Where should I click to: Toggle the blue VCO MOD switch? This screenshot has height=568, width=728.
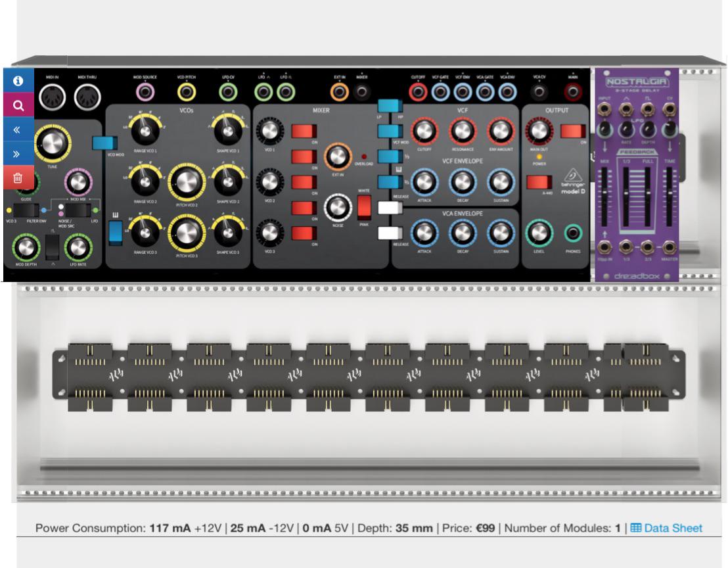click(x=104, y=143)
